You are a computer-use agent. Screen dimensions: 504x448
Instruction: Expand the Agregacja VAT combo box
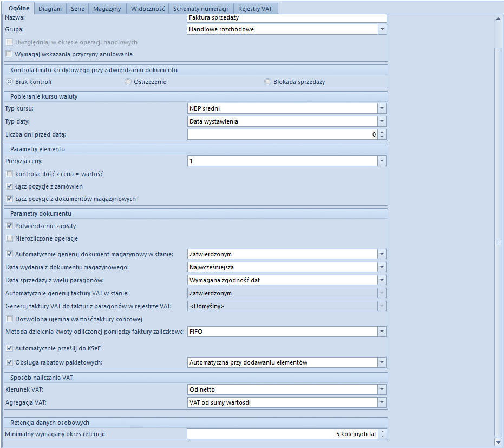tap(382, 402)
